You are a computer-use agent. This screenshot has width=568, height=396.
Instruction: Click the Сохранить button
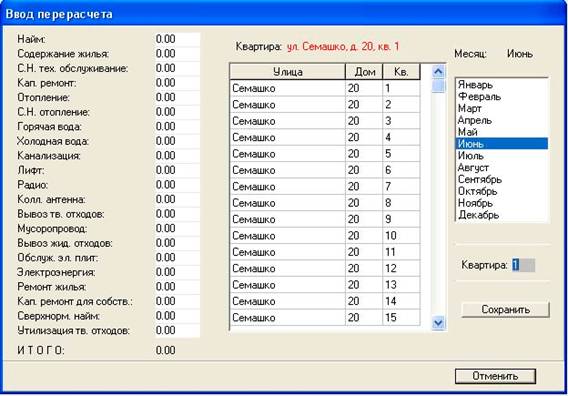pyautogui.click(x=505, y=309)
